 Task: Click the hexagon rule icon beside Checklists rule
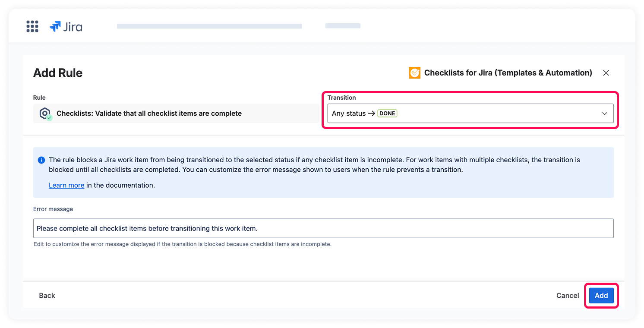point(45,114)
